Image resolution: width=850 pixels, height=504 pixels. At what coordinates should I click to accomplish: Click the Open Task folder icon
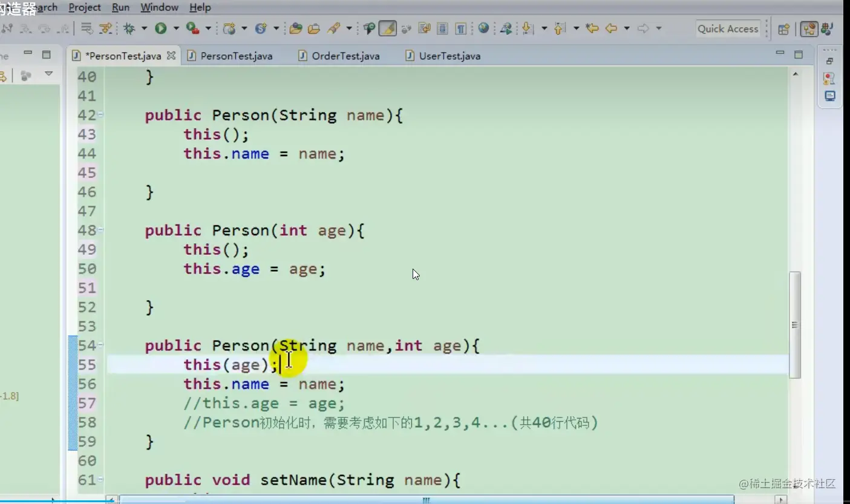314,28
